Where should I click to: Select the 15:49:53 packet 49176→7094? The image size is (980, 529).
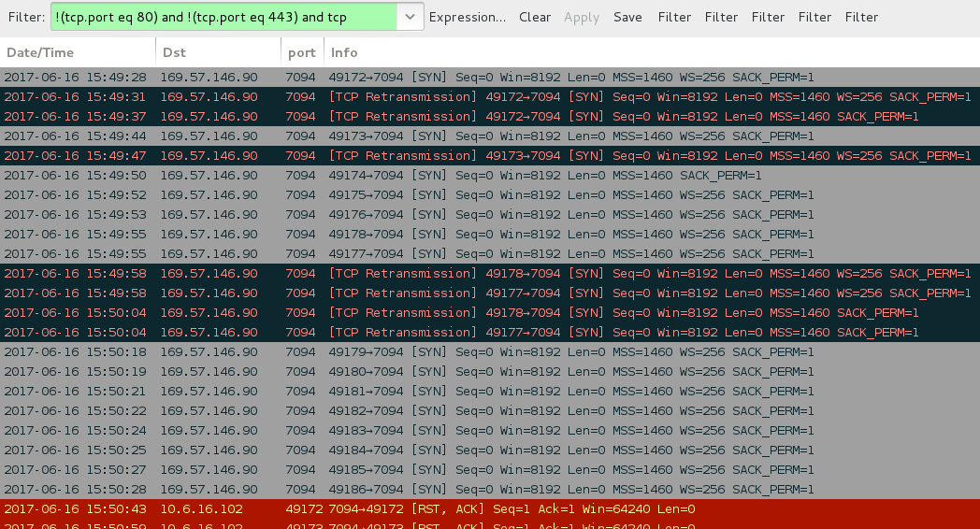490,215
